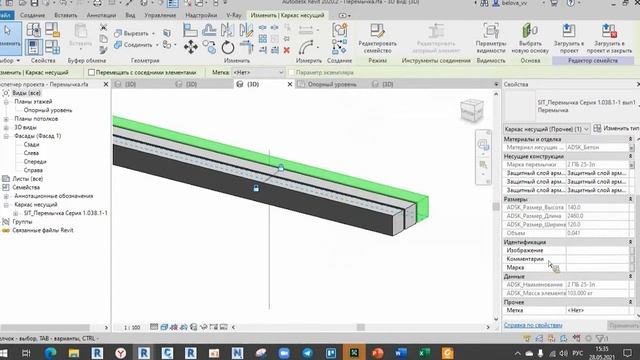Select 'Связанные файлы Revit' in browser
The height and width of the screenshot is (360, 640).
point(43,230)
